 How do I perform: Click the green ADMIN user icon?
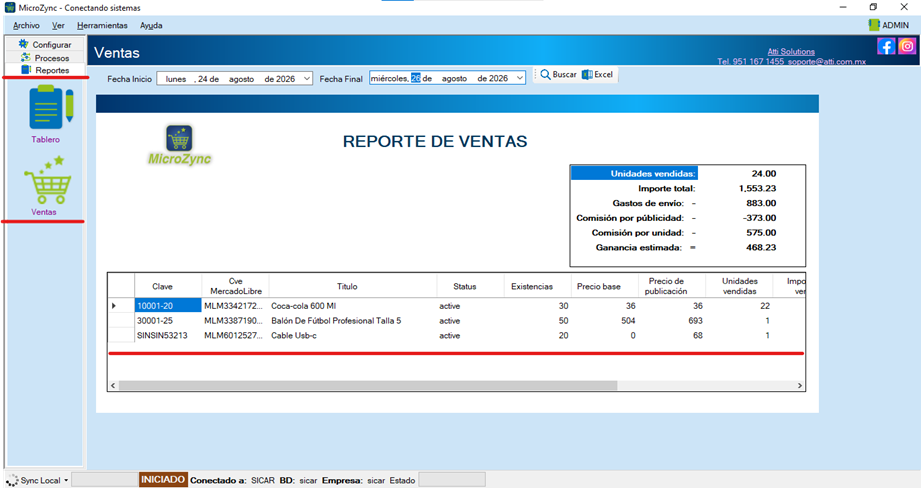coord(873,25)
